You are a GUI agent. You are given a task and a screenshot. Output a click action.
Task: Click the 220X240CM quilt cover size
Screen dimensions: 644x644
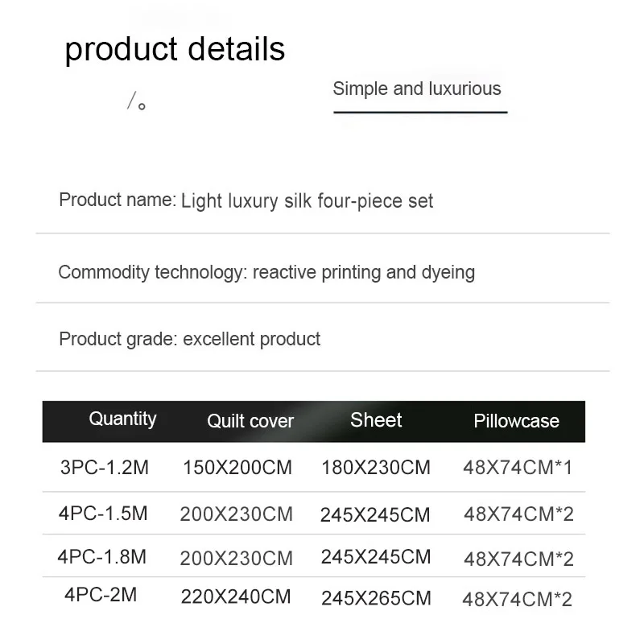coord(237,597)
